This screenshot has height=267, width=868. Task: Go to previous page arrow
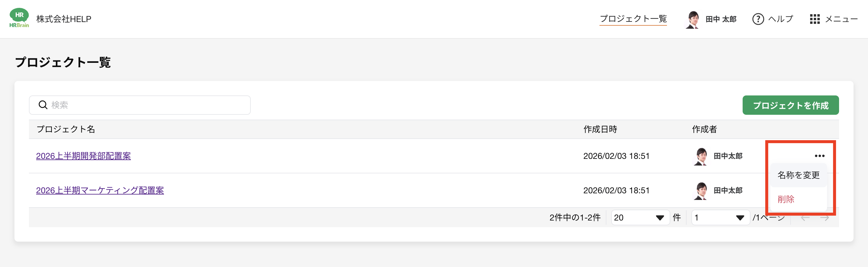coord(805,218)
